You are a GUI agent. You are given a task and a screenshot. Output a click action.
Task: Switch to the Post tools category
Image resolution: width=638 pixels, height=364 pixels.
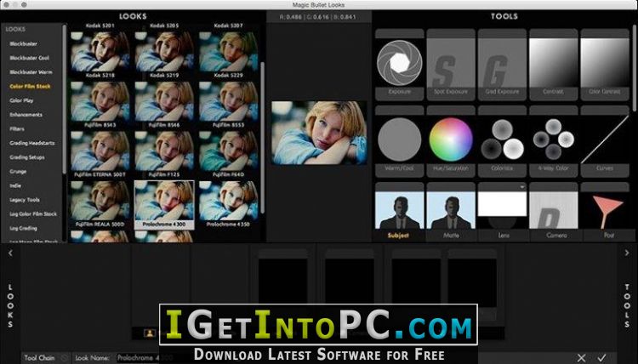[606, 213]
